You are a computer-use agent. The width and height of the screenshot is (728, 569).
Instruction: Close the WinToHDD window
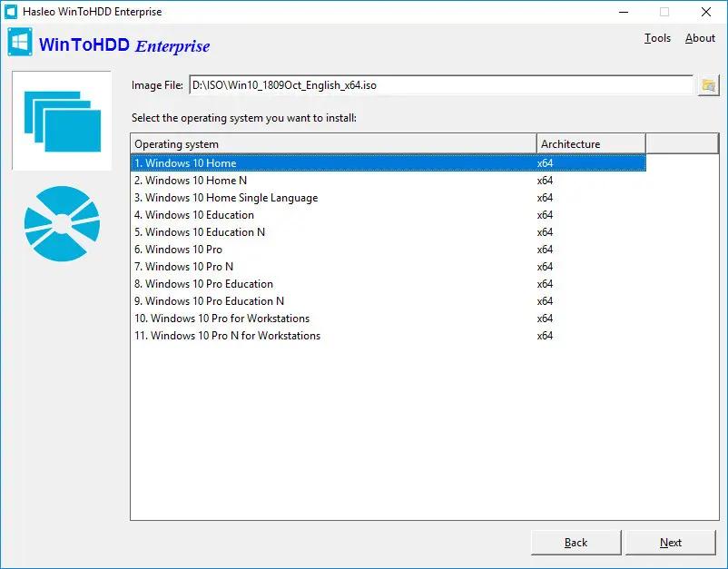705,12
